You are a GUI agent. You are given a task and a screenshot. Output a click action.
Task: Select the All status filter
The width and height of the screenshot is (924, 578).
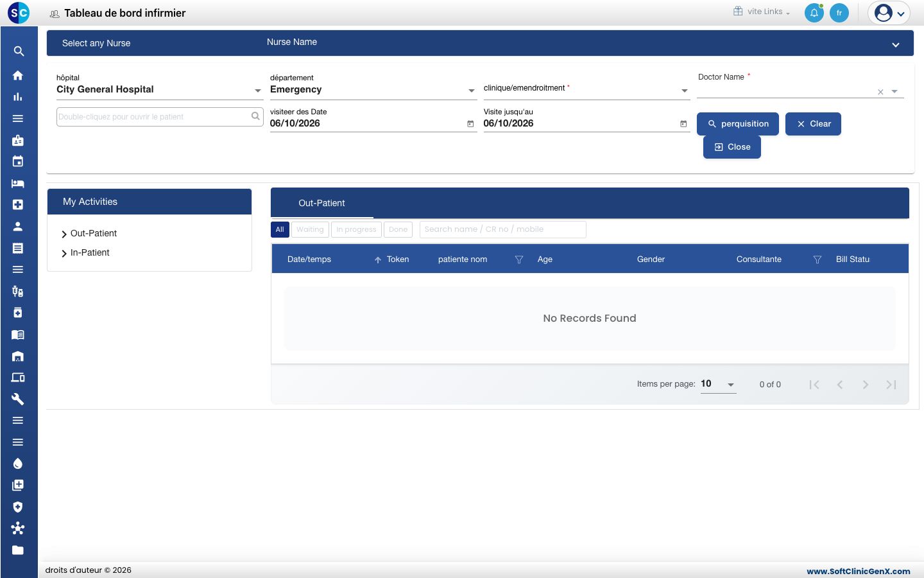click(280, 229)
